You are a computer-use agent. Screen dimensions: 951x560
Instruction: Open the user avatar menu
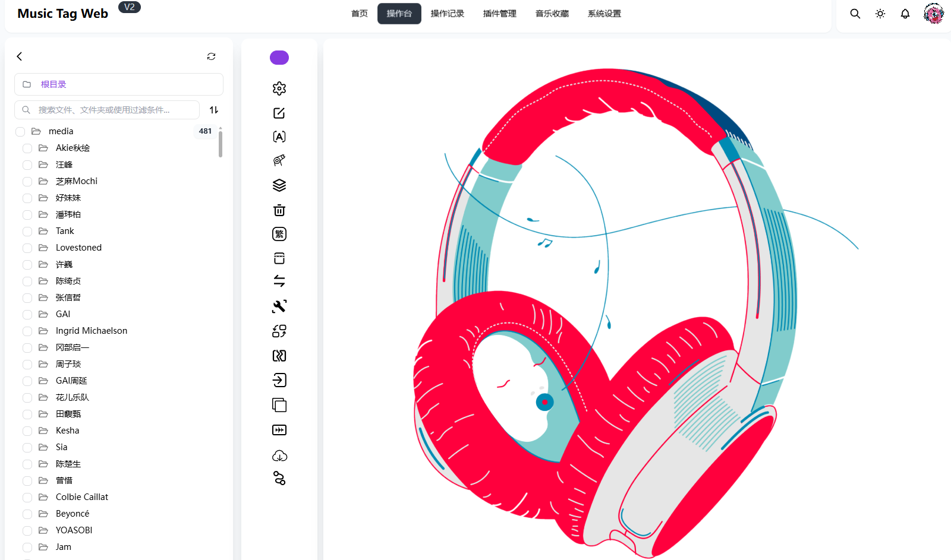tap(934, 14)
